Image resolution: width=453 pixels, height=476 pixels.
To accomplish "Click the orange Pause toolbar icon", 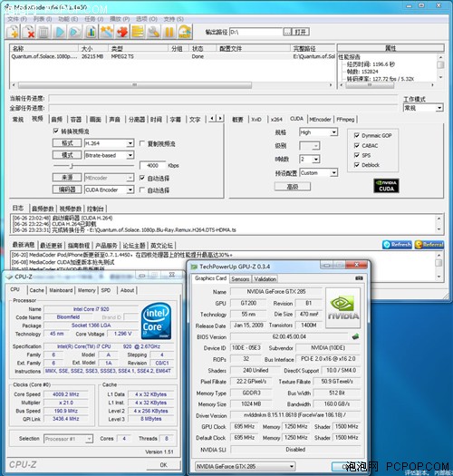I will pyautogui.click(x=169, y=32).
